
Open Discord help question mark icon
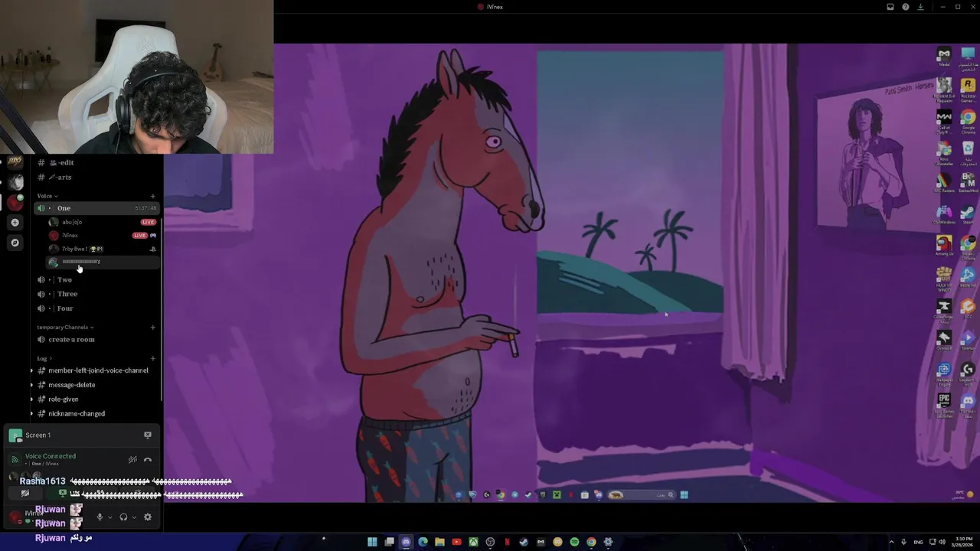click(x=906, y=7)
